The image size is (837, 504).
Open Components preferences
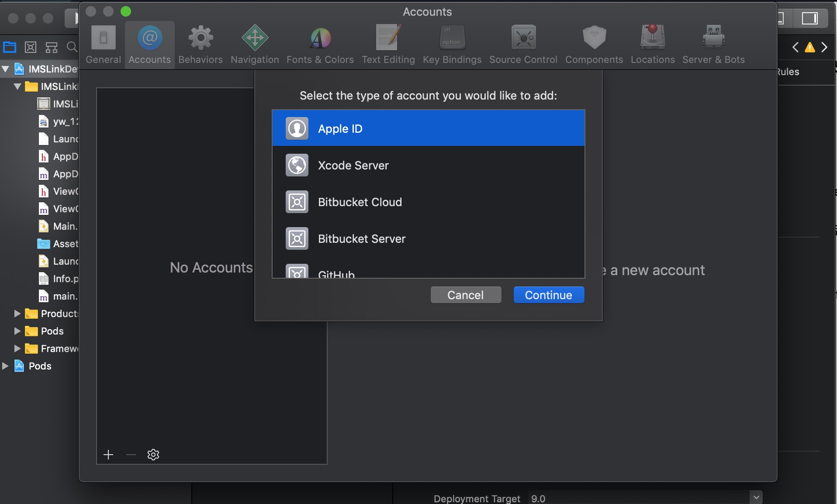(594, 45)
